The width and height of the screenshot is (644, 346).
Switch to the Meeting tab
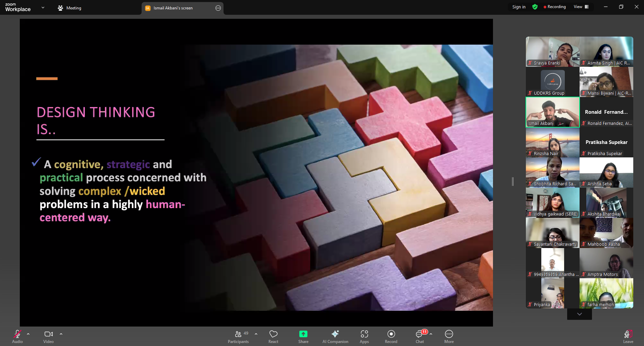(x=70, y=8)
